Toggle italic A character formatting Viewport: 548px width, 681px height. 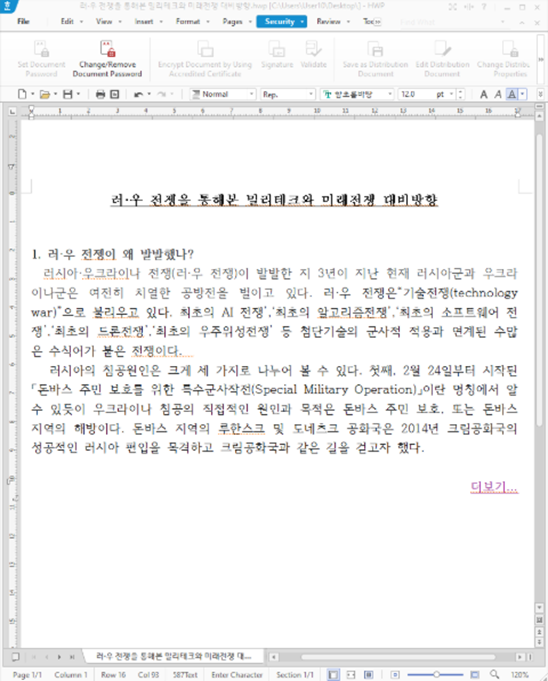(x=498, y=94)
